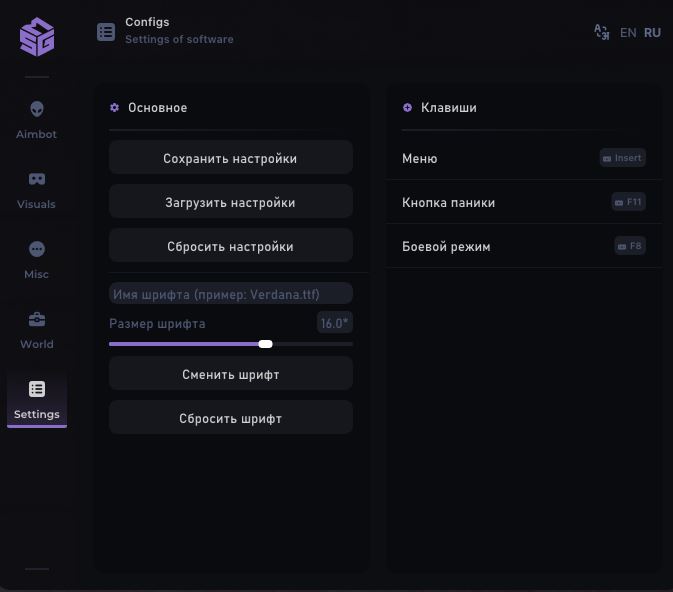
Task: Click Сохранить настройки button
Action: (x=230, y=158)
